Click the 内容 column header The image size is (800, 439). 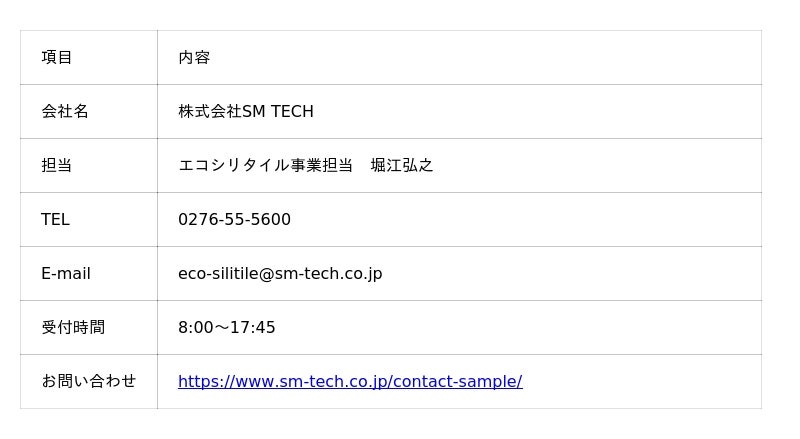click(194, 57)
